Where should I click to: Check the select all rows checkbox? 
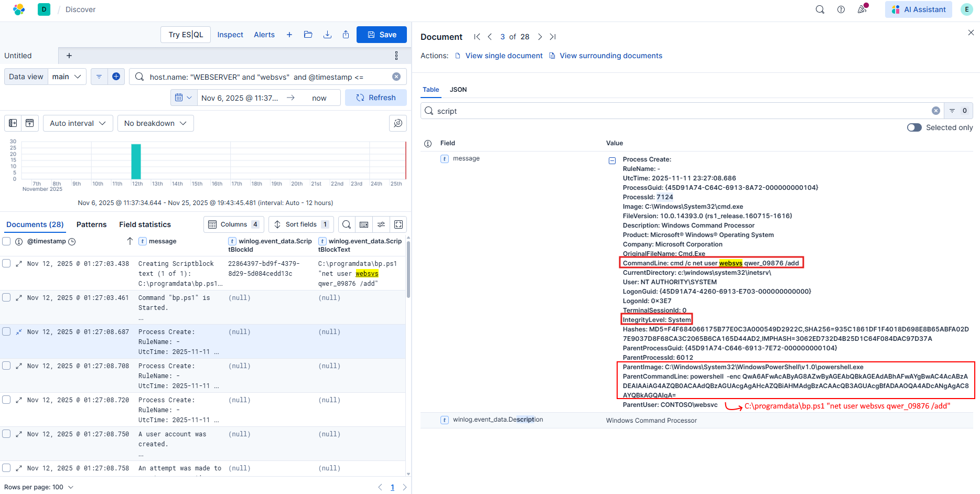(7, 241)
